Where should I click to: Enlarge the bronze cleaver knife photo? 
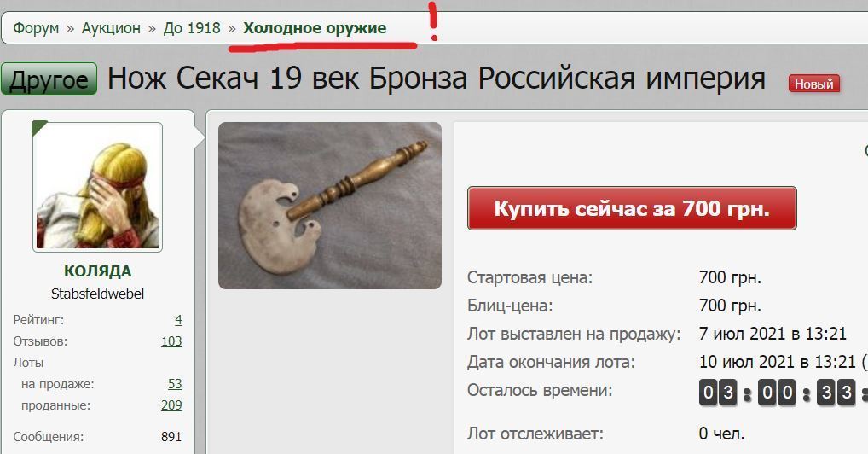[330, 206]
